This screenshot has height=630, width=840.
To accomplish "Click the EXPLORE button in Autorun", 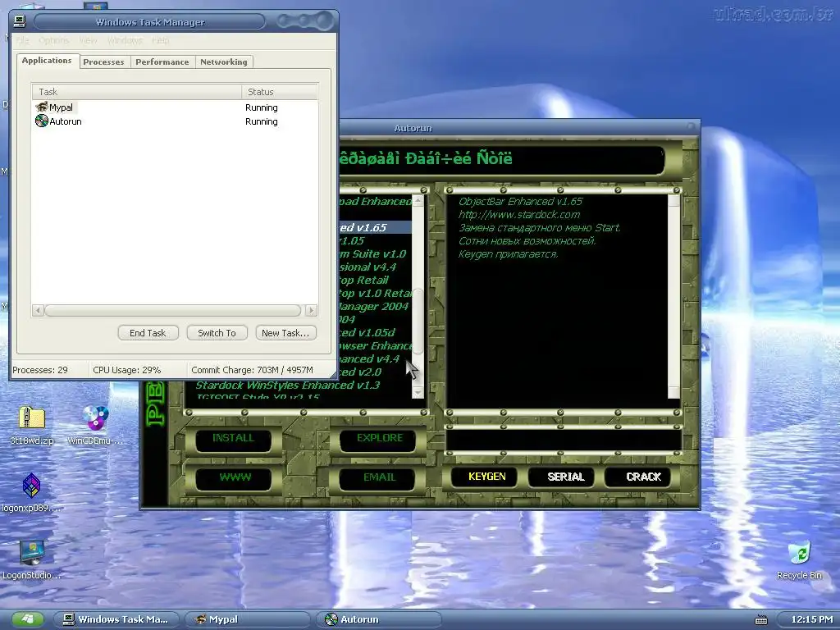I will [379, 441].
